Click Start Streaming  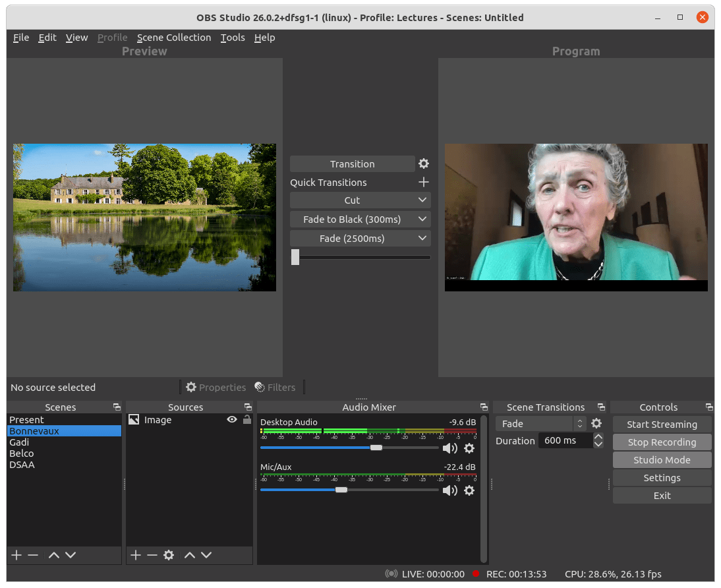point(662,425)
